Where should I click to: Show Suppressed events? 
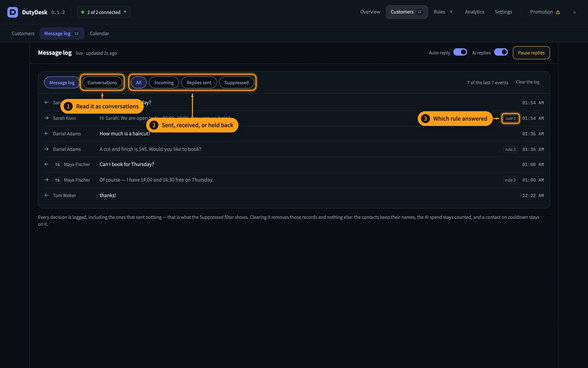pyautogui.click(x=236, y=83)
